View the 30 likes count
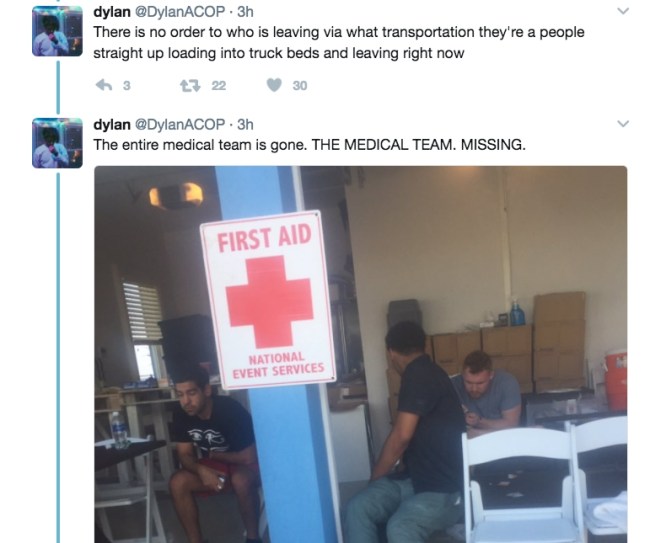The width and height of the screenshot is (650, 543). pos(300,86)
